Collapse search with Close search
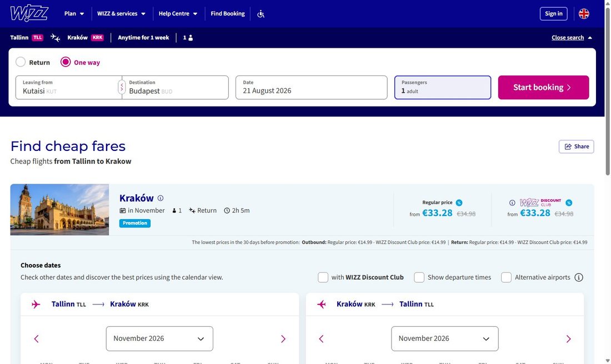 pos(572,38)
